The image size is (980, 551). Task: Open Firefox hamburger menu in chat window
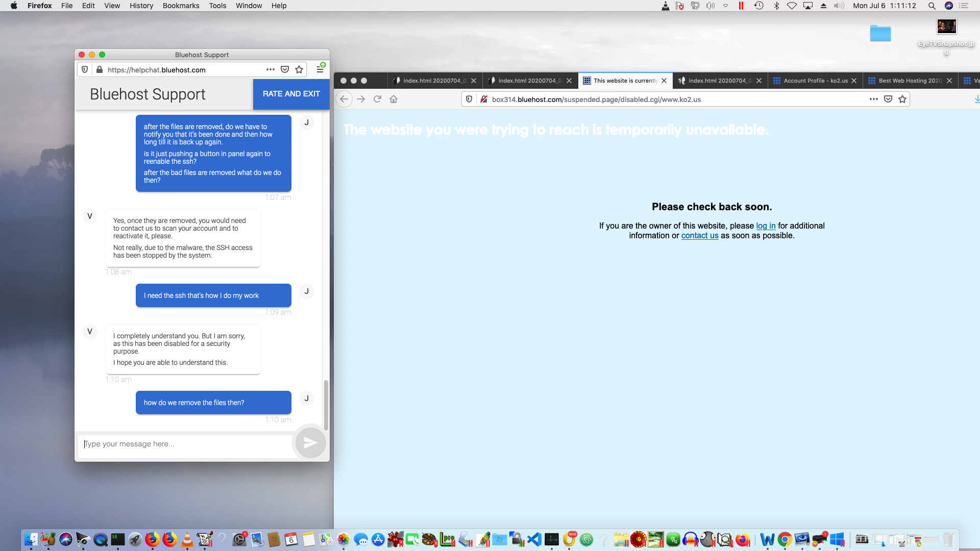pos(320,69)
